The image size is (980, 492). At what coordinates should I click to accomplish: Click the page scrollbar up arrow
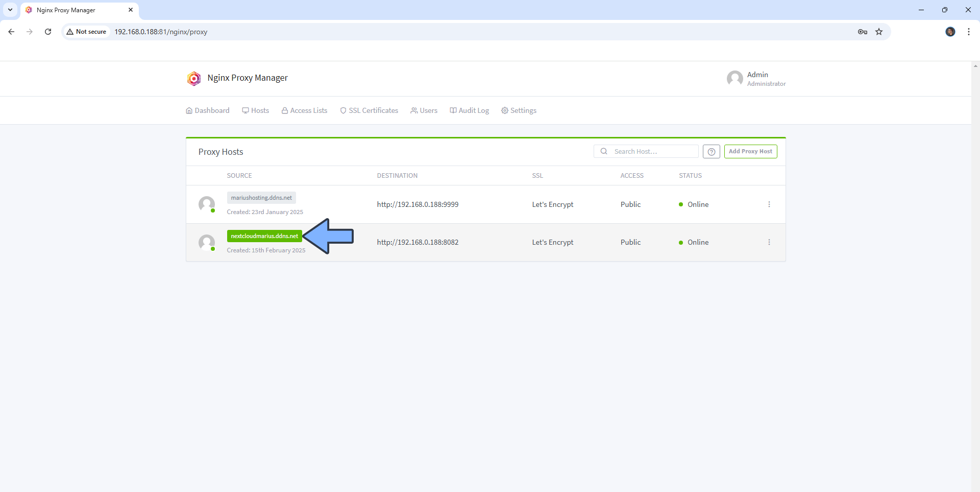click(975, 66)
